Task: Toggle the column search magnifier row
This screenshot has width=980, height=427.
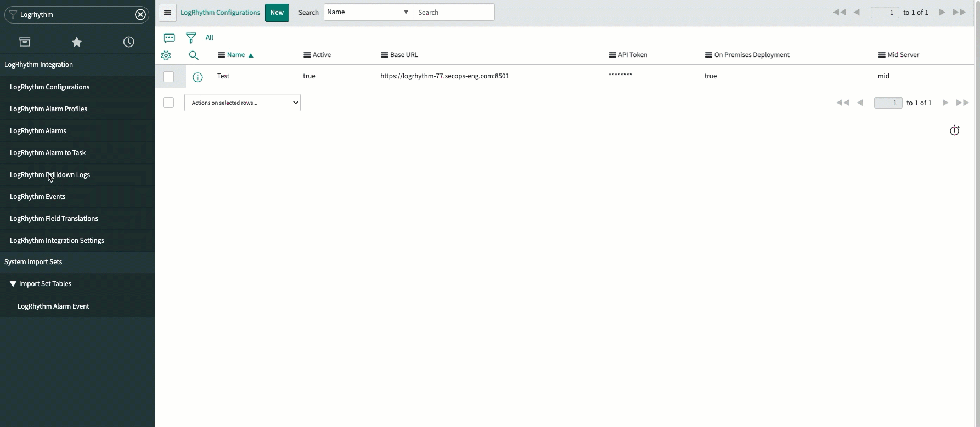Action: coord(194,55)
